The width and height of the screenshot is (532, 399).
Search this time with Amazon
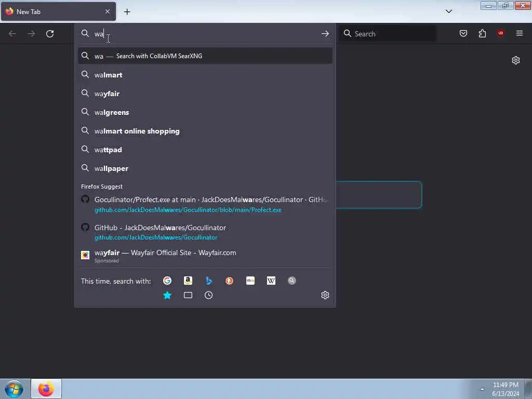tap(188, 281)
